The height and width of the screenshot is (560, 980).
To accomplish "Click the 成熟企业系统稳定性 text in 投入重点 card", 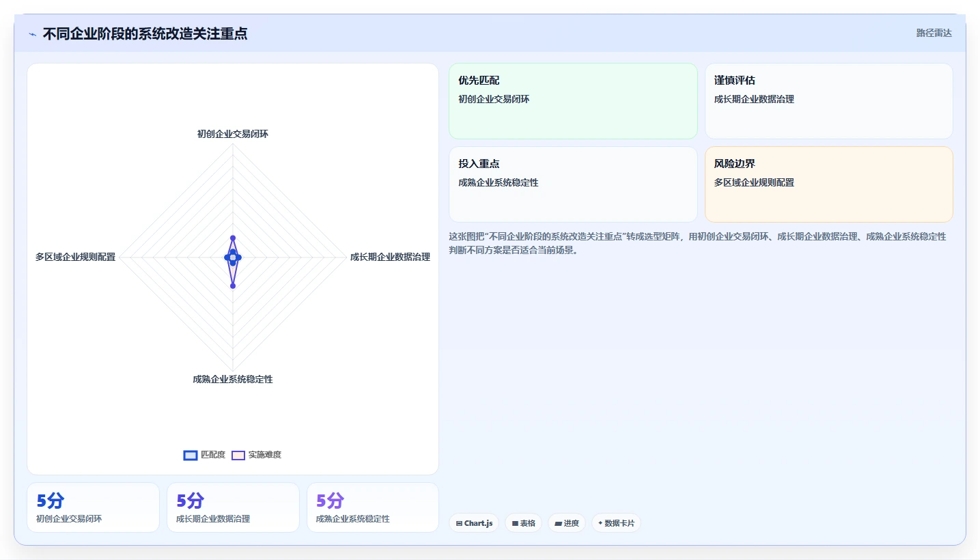I will click(499, 182).
